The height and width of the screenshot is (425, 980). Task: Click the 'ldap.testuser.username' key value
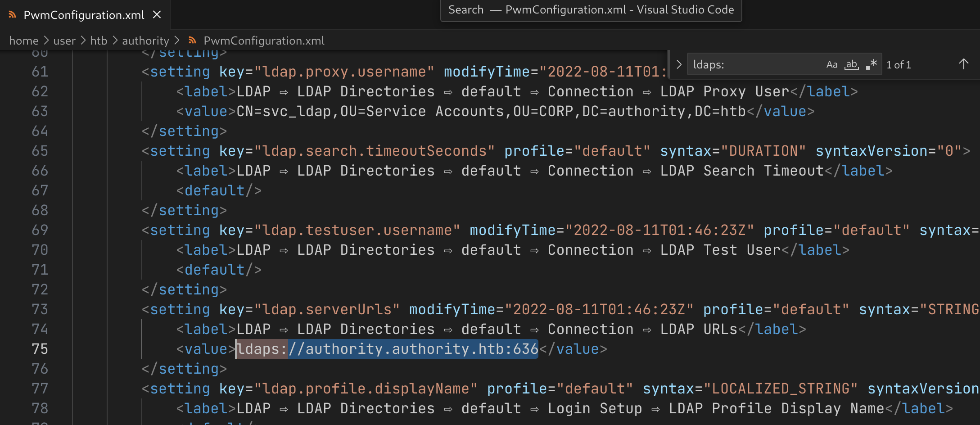click(x=357, y=230)
